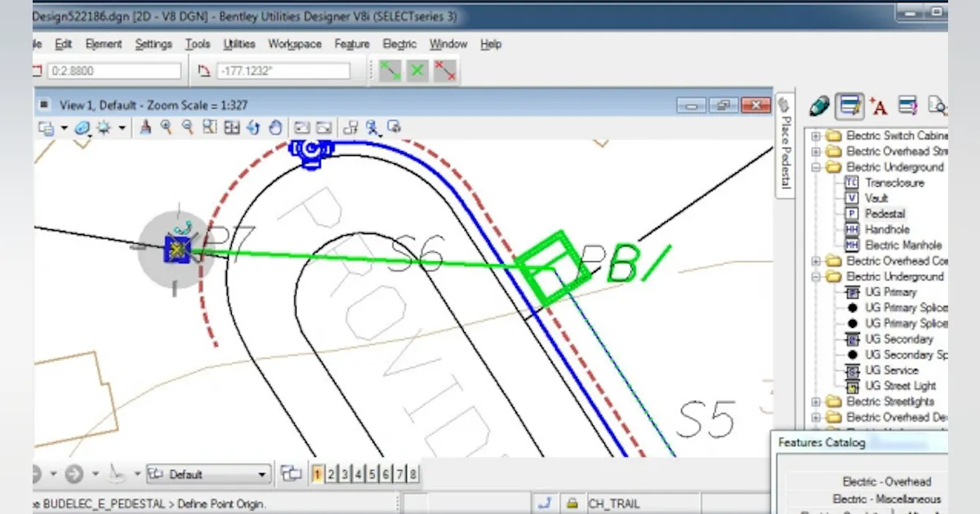Click the lock icon in status bar
Screen dimensions: 980x514
coord(572,503)
